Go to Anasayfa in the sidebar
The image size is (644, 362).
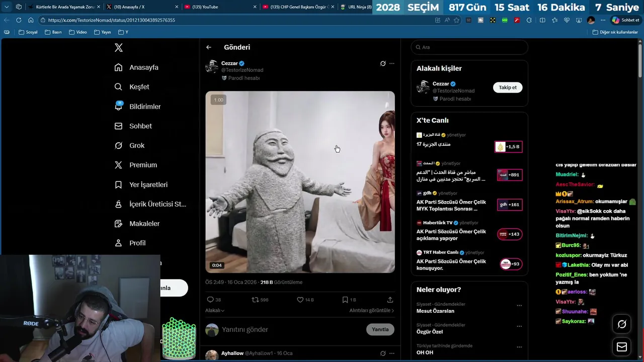point(136,67)
